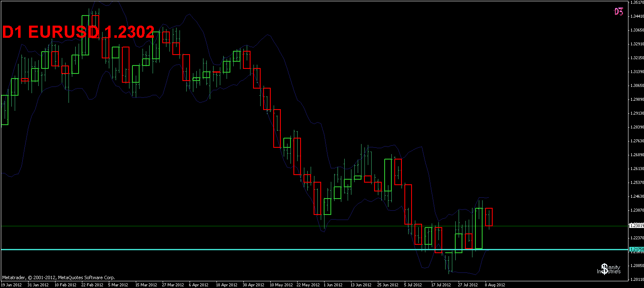The image size is (644, 288).
Task: Click the 22 May 2012 date label
Action: click(307, 285)
